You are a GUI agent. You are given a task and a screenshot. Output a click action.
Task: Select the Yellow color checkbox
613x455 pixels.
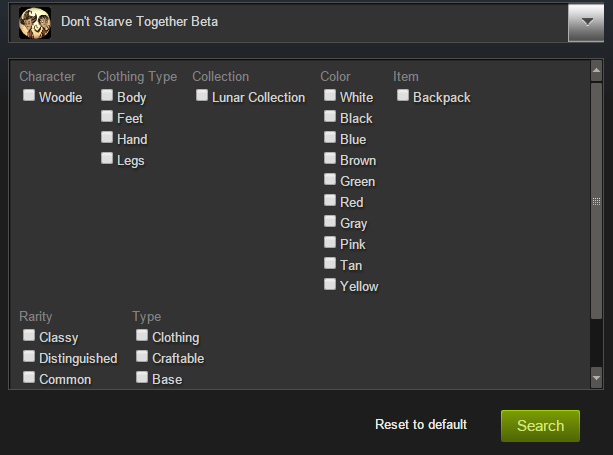click(x=330, y=285)
